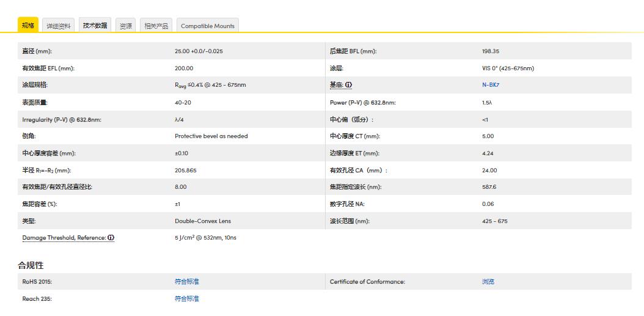644x316 pixels.
Task: Click the Damage Threshold info icon
Action: pyautogui.click(x=111, y=238)
